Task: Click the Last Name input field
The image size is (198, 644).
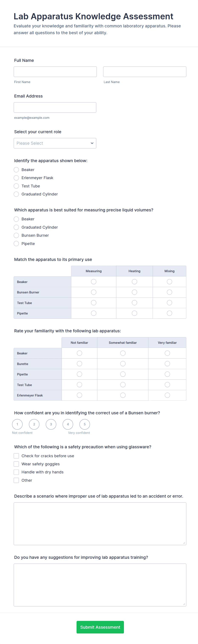Action: coord(145,72)
